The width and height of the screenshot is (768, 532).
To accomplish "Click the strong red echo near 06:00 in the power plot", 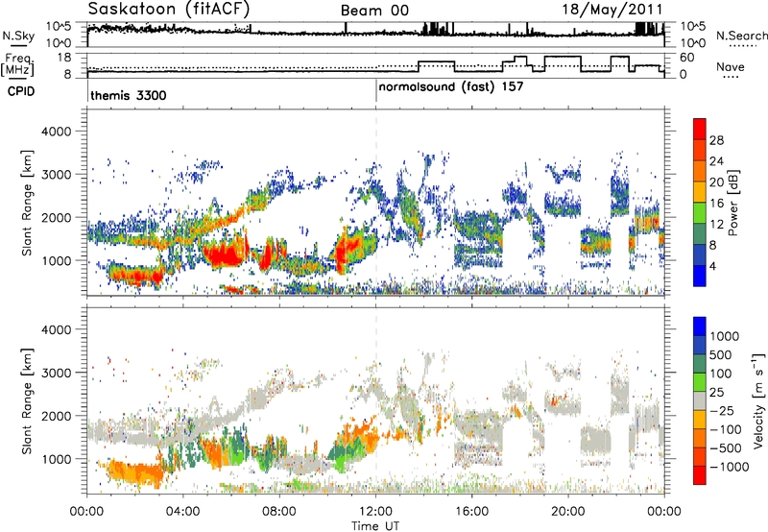I will (x=225, y=255).
